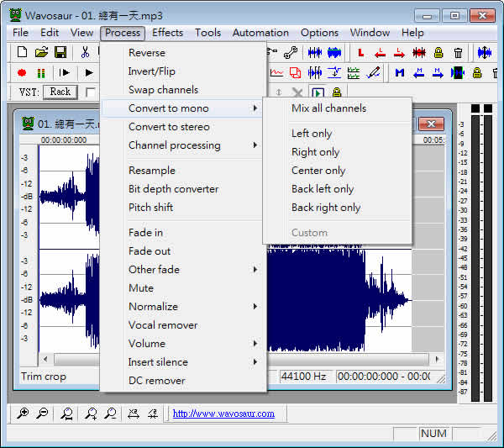This screenshot has width=504, height=448.
Task: Click the scissors Cut icon
Action: (x=85, y=52)
